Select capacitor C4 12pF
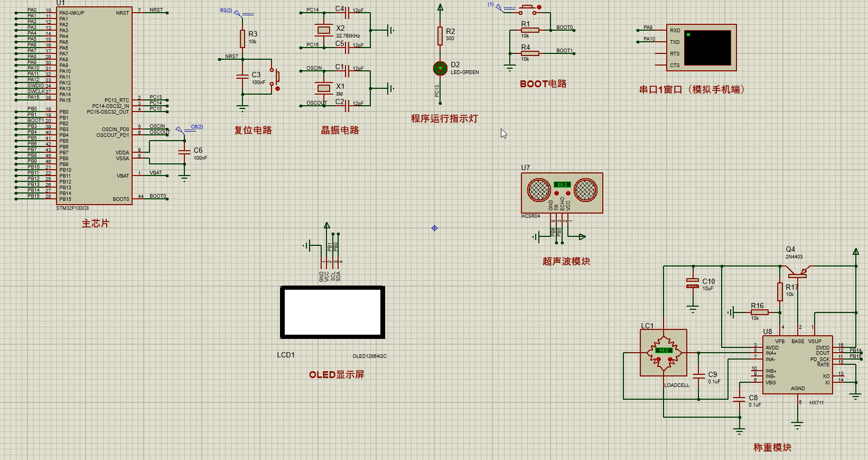This screenshot has width=868, height=460. tap(347, 13)
